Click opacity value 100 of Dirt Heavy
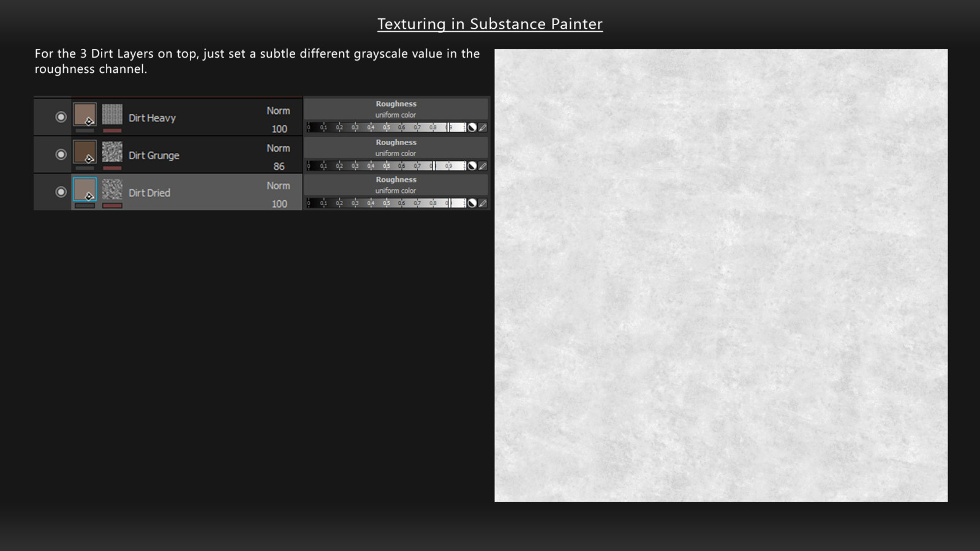Screen dimensions: 980x551 pyautogui.click(x=279, y=129)
